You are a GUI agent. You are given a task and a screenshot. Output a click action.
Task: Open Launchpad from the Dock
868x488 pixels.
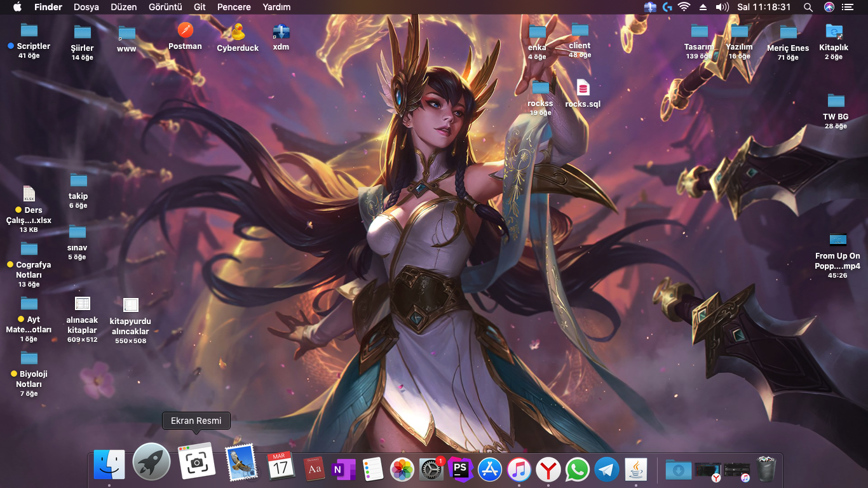(x=151, y=461)
